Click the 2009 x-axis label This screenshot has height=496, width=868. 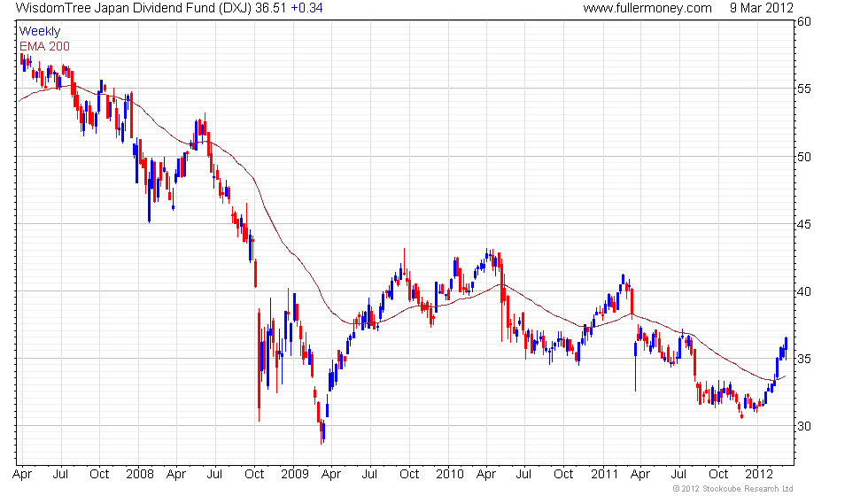pyautogui.click(x=294, y=475)
